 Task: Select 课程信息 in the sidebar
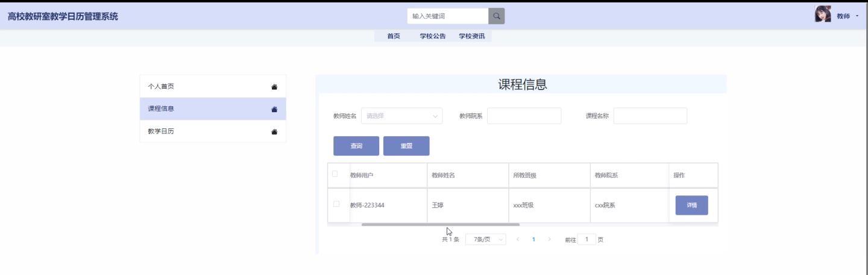pyautogui.click(x=213, y=109)
